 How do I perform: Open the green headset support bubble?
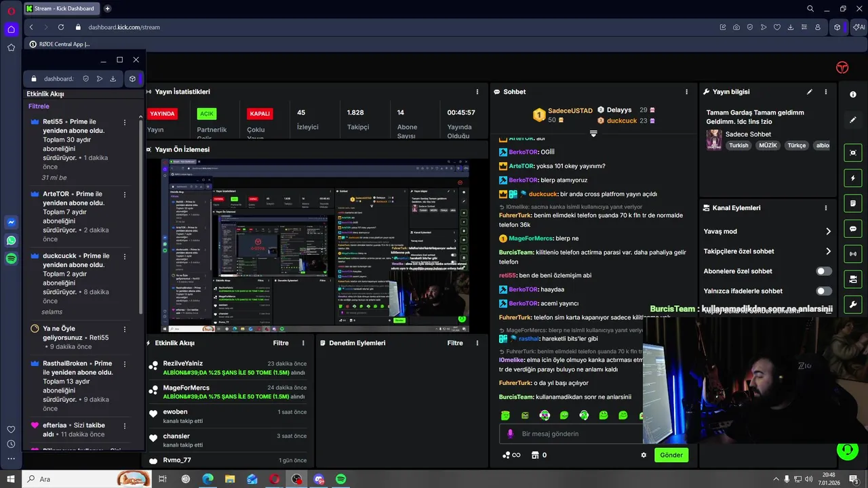click(846, 449)
